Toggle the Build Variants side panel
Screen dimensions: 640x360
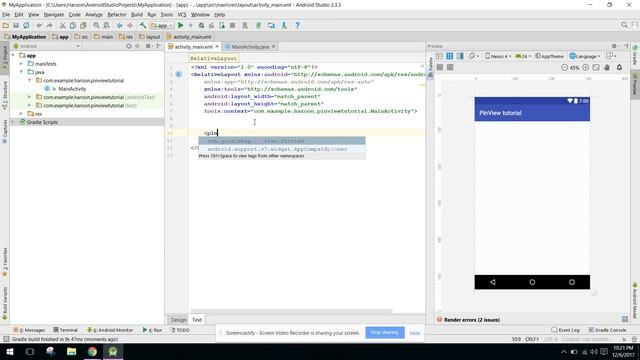[5, 303]
